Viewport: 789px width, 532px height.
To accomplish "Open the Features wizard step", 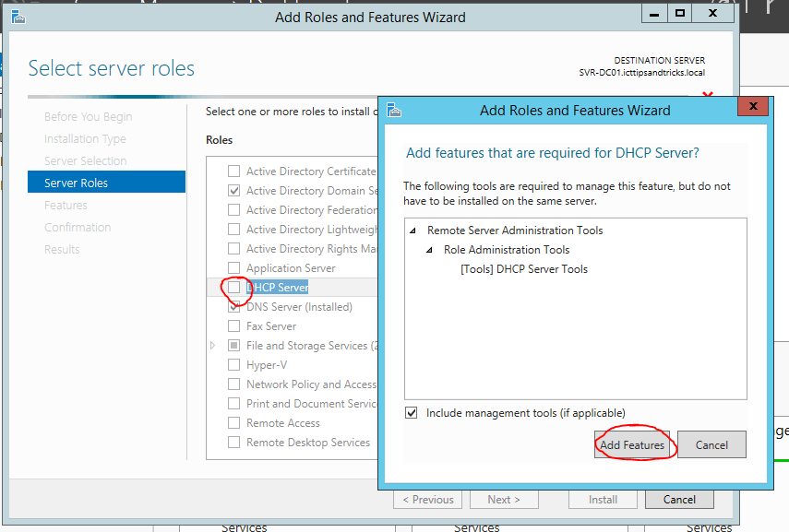I will click(66, 206).
